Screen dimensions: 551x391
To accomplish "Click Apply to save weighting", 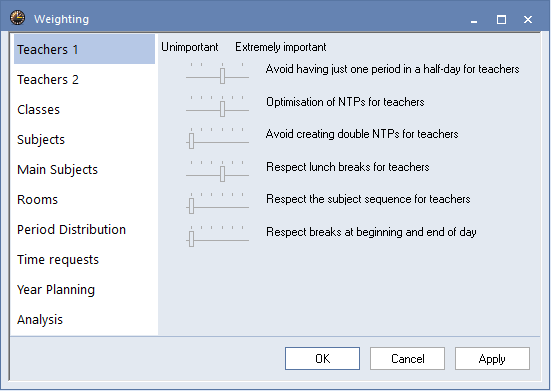I will tap(492, 358).
